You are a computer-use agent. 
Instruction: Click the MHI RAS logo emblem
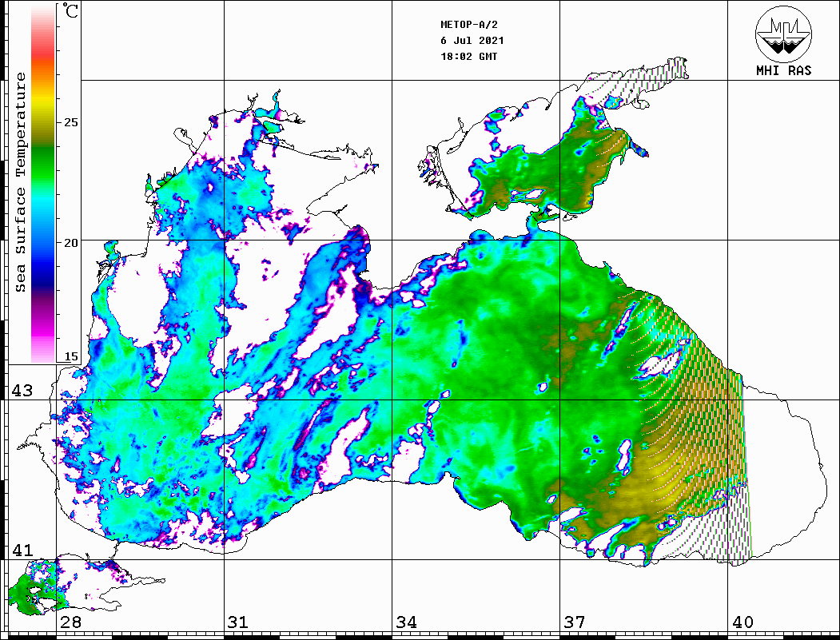pyautogui.click(x=783, y=34)
